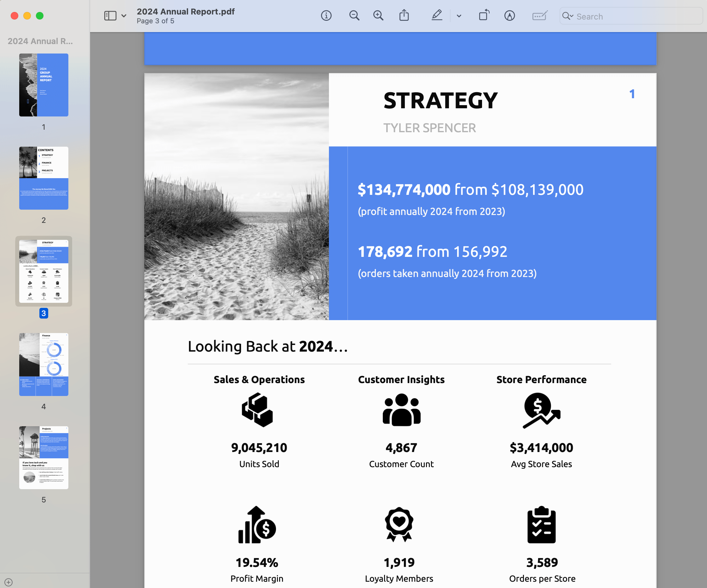Open the highlight color dropdown arrow
Image resolution: width=707 pixels, height=588 pixels.
point(459,16)
